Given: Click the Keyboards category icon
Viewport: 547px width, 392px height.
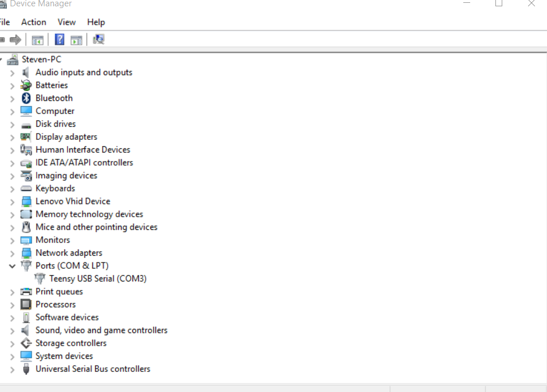Looking at the screenshot, I should click(x=26, y=189).
